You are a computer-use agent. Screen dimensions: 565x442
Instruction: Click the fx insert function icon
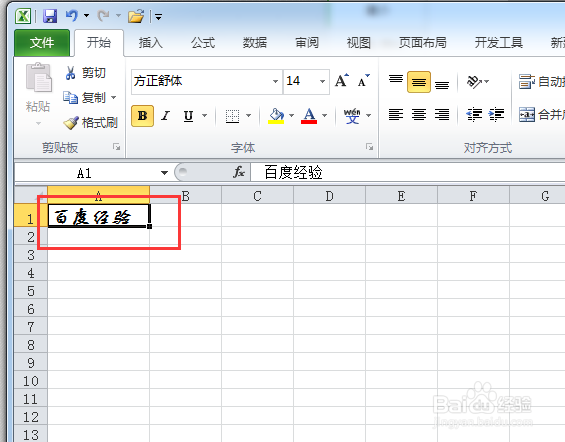pos(239,173)
